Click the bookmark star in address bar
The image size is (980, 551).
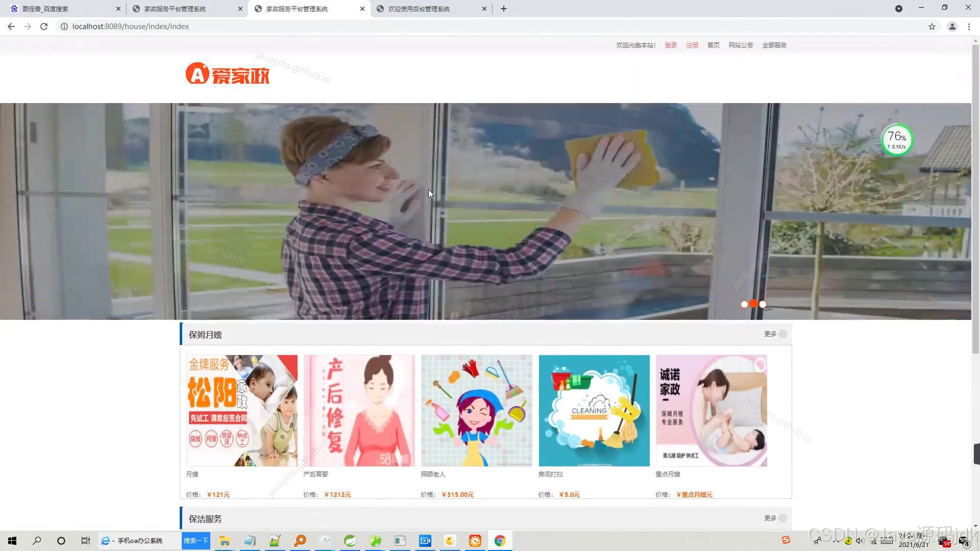click(x=932, y=27)
